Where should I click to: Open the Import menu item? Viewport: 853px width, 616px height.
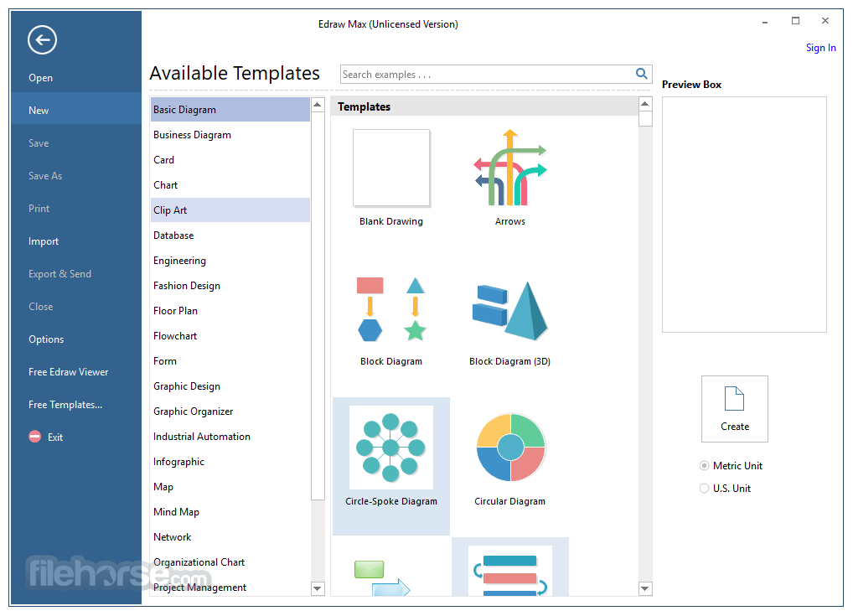point(44,241)
